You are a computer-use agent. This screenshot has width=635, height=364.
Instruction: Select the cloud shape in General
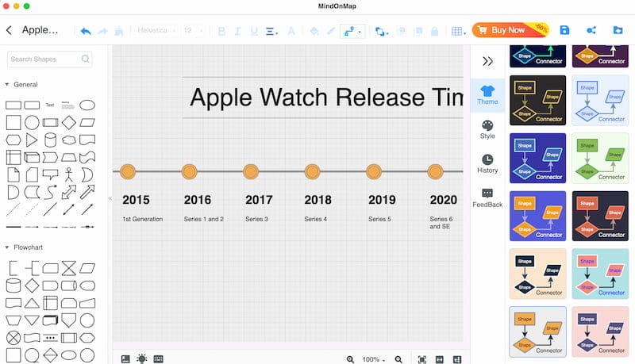click(69, 140)
